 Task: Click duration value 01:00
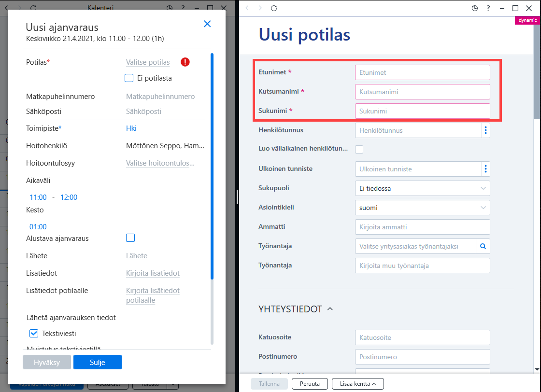point(38,226)
